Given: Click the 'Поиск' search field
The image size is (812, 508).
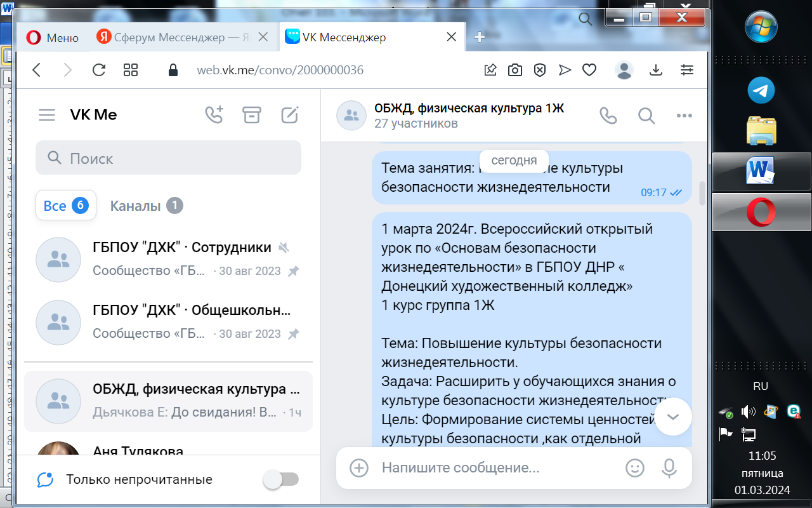Looking at the screenshot, I should [168, 158].
